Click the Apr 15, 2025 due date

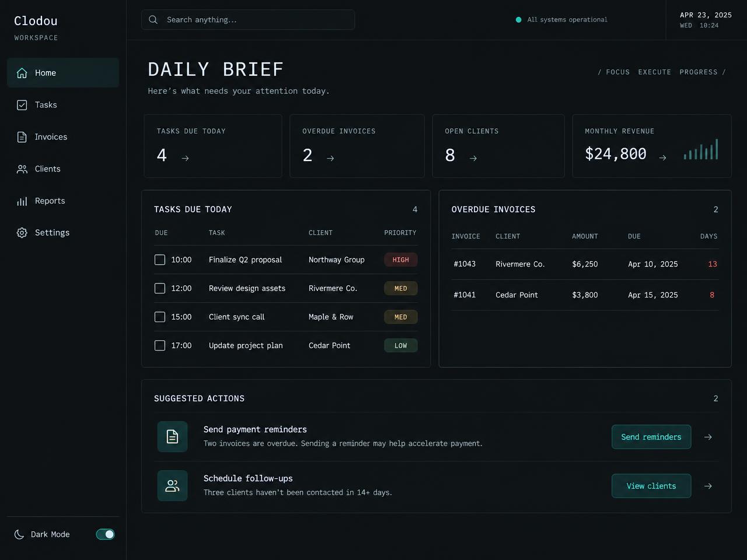click(x=653, y=295)
